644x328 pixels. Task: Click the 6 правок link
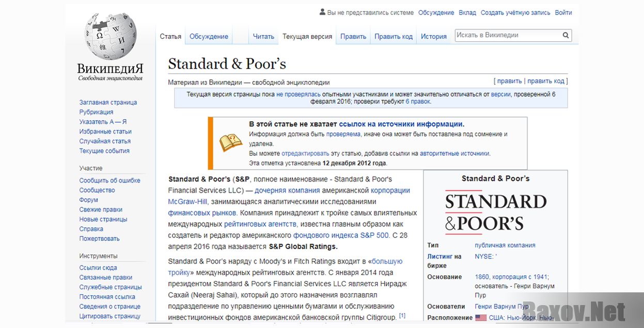(x=417, y=102)
